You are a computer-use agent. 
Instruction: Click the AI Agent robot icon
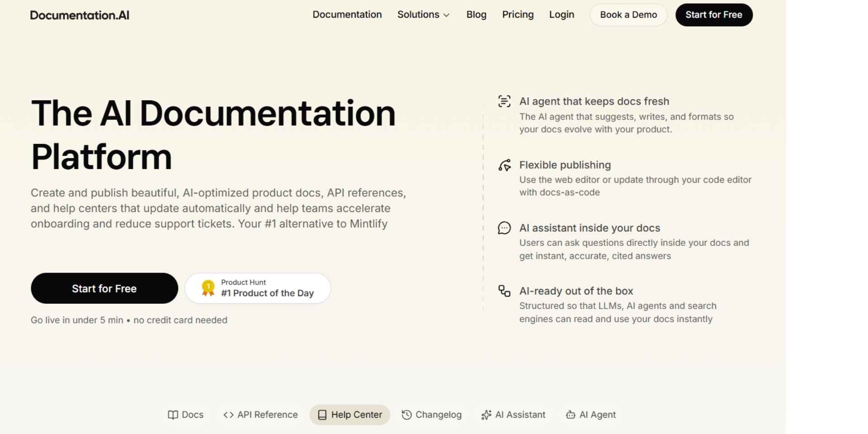(570, 415)
